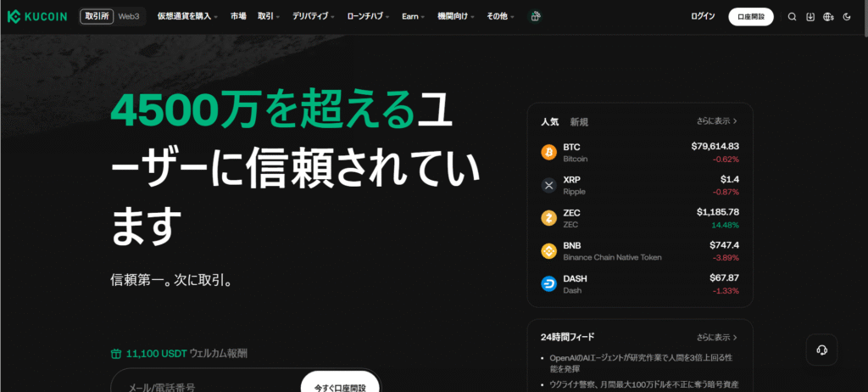Switch to the Web3 toggle option
The image size is (868, 392).
pyautogui.click(x=129, y=17)
